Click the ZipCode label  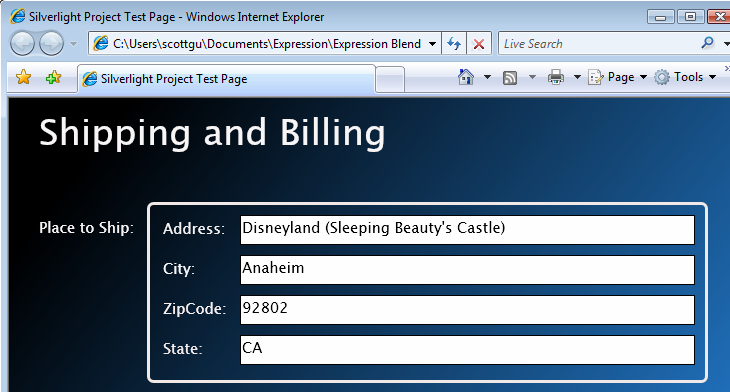click(195, 309)
